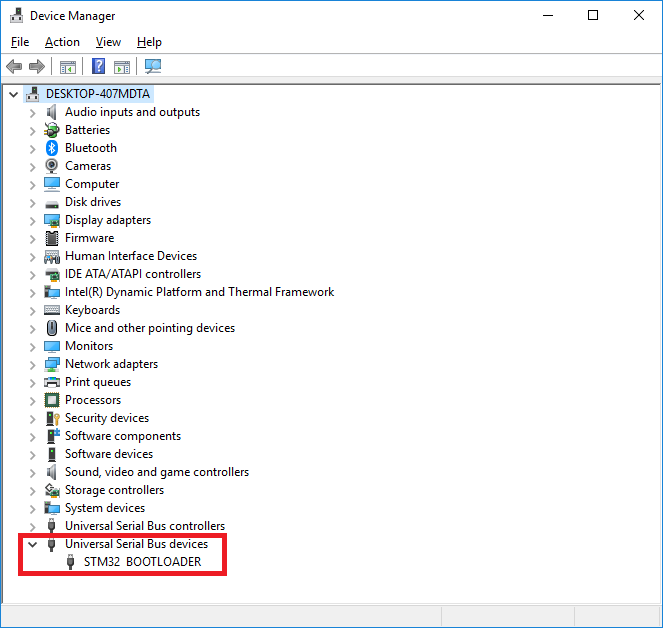Click the Security devices key icon
The width and height of the screenshot is (663, 628).
point(52,418)
